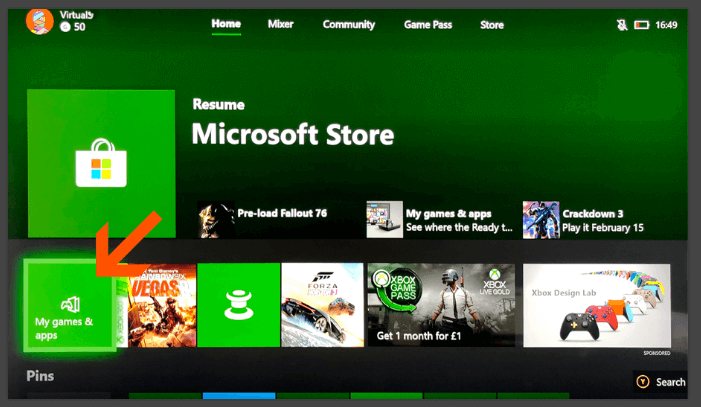Open the Xbox Game Pass offer tile

441,305
